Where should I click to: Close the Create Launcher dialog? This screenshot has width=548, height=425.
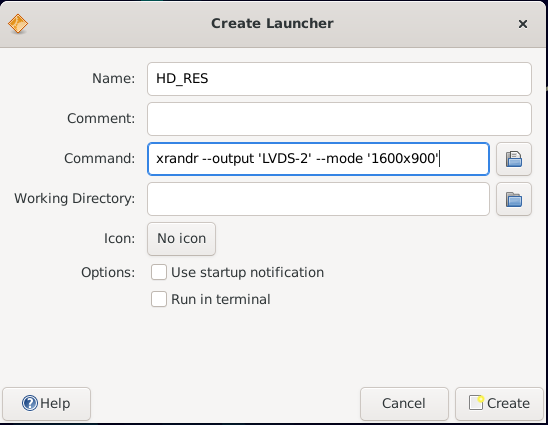coord(523,24)
